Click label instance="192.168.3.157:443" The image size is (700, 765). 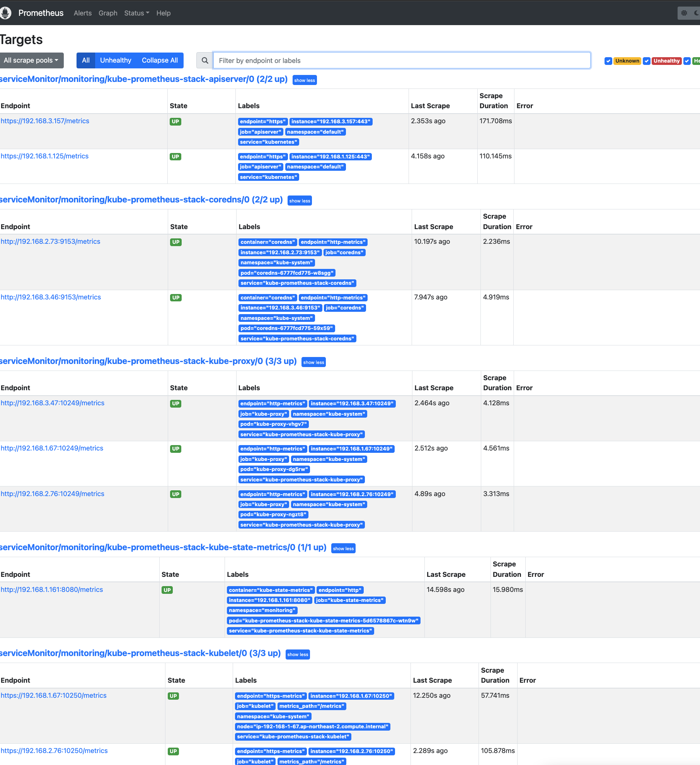coord(330,121)
